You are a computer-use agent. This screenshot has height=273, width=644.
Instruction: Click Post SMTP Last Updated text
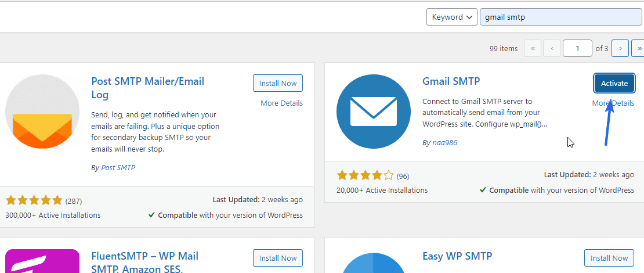258,200
